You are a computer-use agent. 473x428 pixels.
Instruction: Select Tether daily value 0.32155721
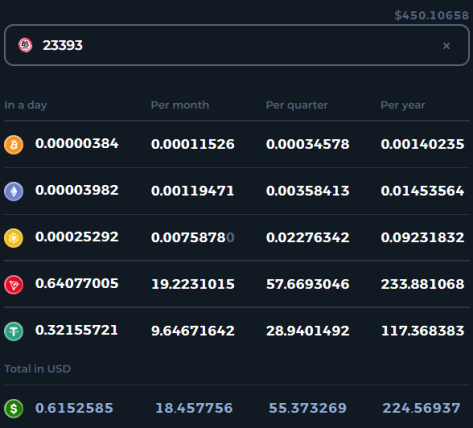click(77, 330)
